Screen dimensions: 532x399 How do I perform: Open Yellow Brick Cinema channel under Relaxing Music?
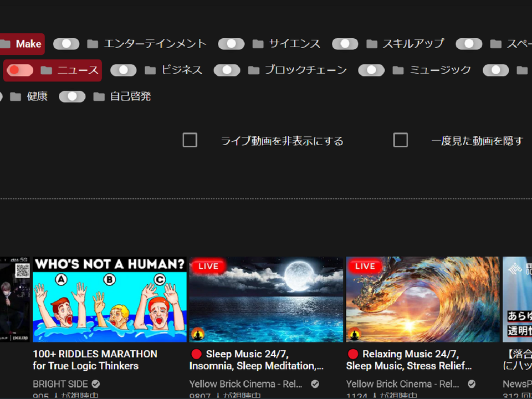click(x=402, y=383)
